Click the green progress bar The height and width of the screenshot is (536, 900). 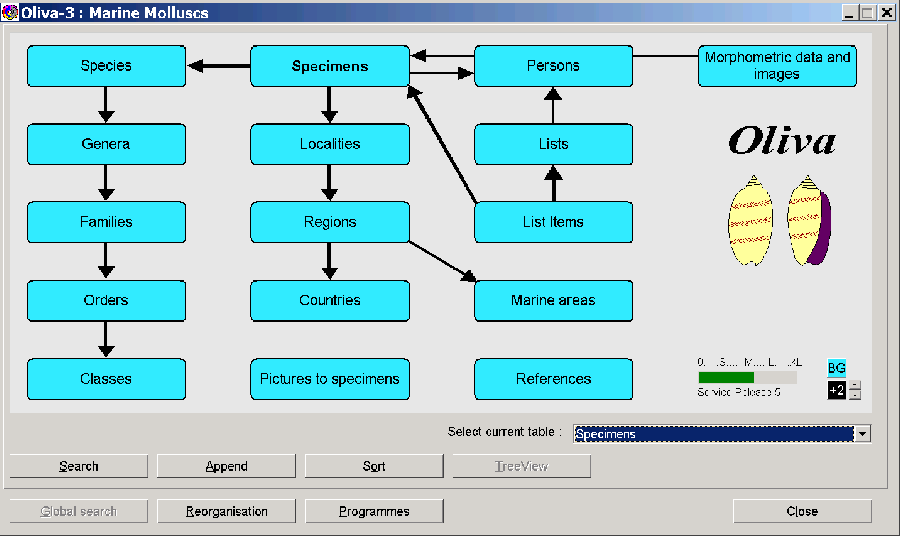click(x=726, y=378)
